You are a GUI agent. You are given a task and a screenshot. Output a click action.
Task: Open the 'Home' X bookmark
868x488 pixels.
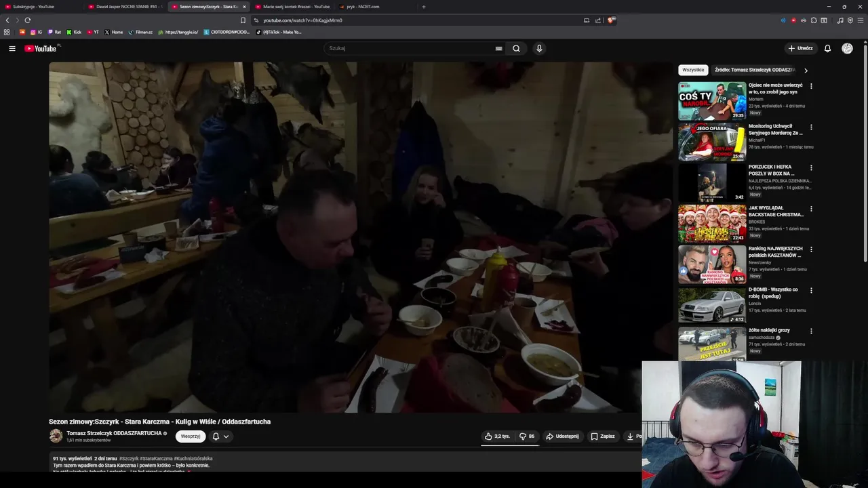(x=114, y=32)
